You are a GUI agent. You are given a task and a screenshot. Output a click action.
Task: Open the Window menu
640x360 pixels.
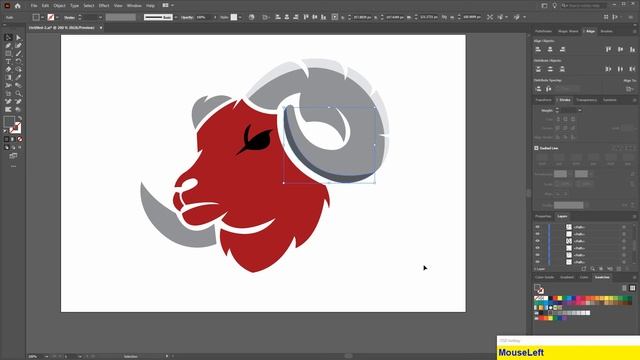click(x=134, y=6)
